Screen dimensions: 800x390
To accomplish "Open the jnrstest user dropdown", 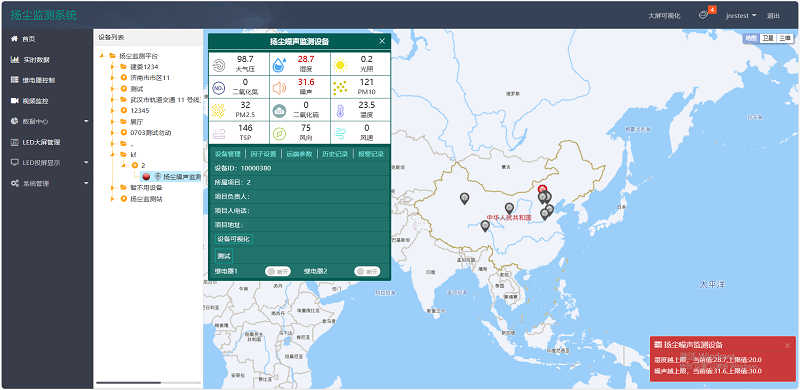I will [741, 16].
